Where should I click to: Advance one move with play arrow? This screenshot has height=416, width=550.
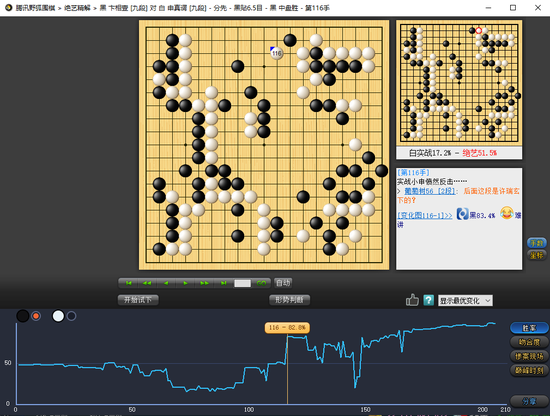pyautogui.click(x=186, y=283)
